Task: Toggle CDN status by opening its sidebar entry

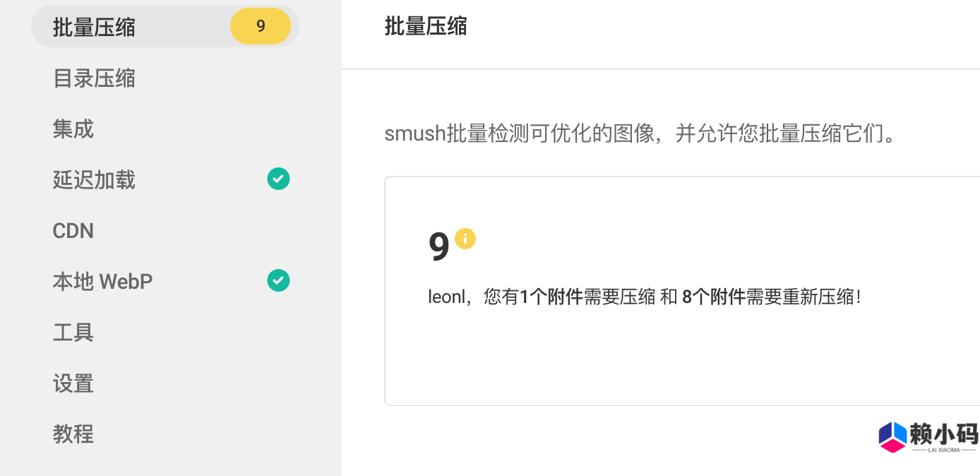Action: 73,230
